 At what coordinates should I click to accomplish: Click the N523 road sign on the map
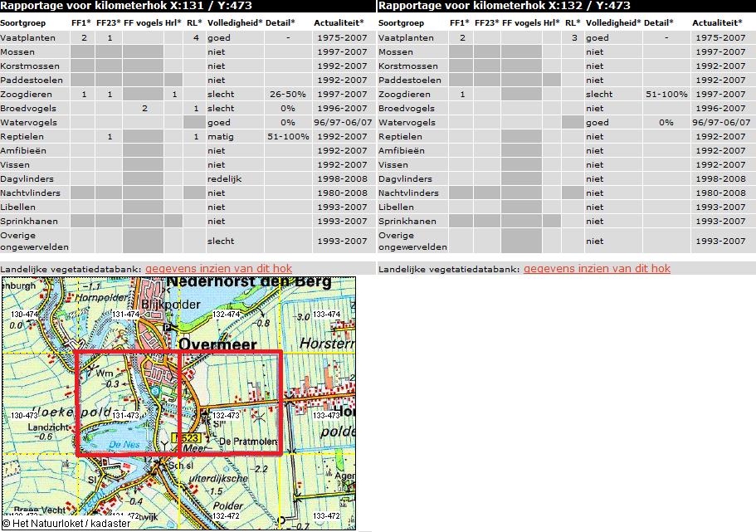pos(187,438)
